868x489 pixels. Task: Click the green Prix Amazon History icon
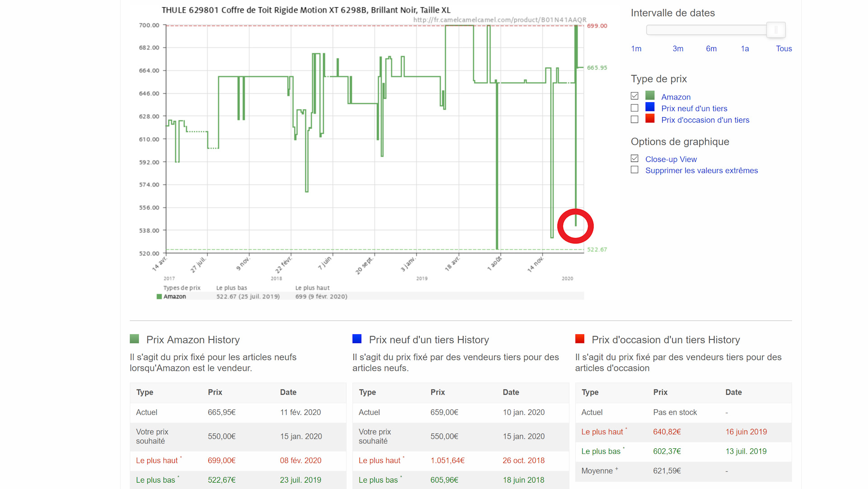click(134, 339)
